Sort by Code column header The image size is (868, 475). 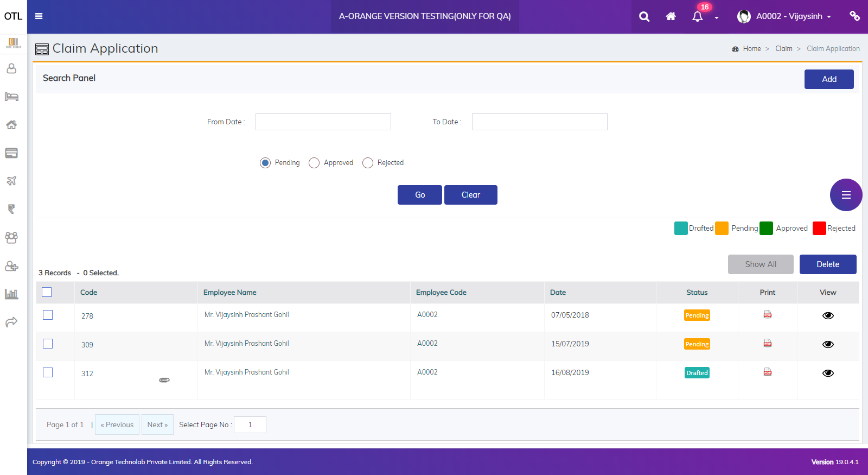point(89,293)
